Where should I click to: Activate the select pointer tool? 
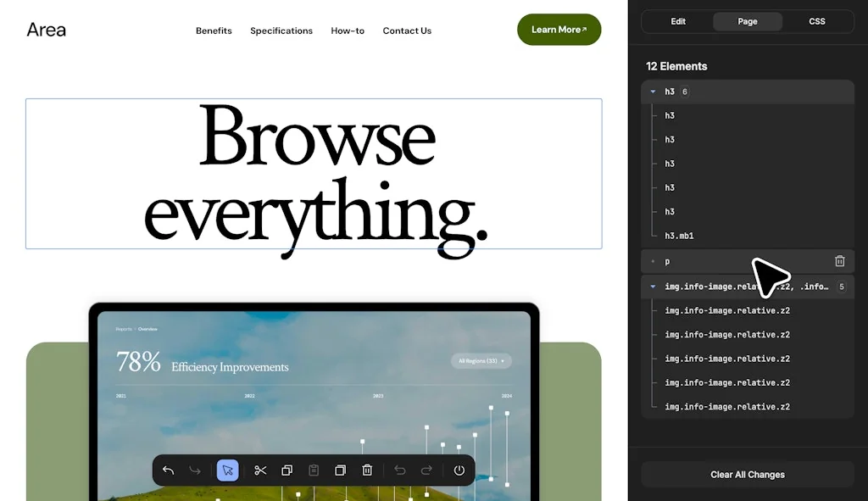tap(227, 470)
